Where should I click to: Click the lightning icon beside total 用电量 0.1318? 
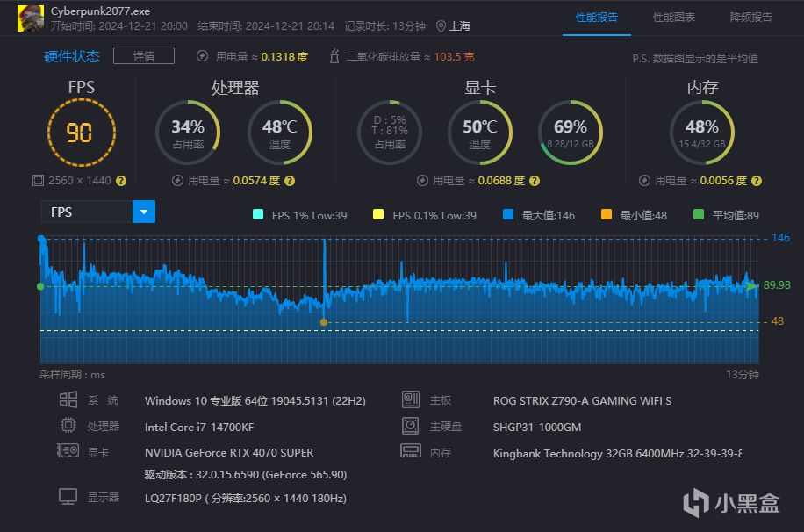(203, 56)
